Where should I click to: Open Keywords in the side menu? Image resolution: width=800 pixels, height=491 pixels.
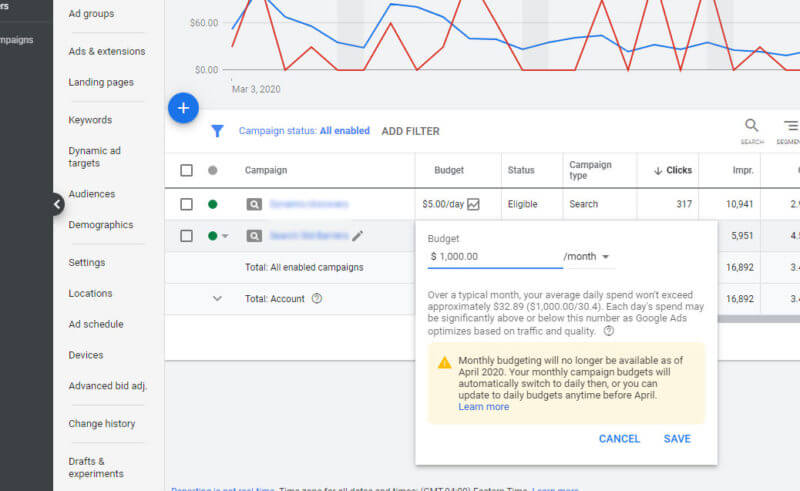click(x=90, y=120)
